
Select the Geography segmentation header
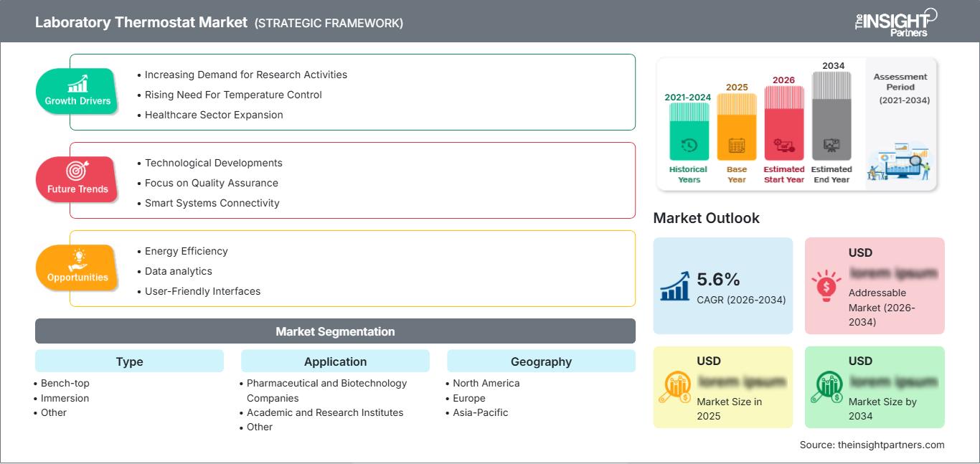pyautogui.click(x=541, y=361)
